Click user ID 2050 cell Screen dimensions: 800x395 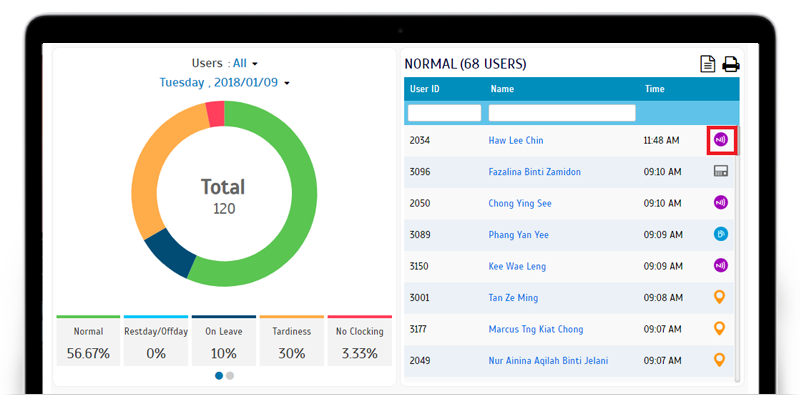419,203
